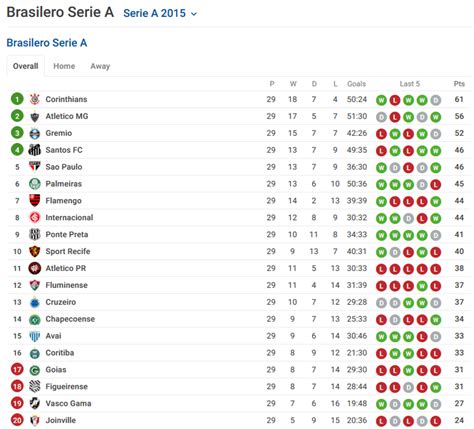
Task: Click the Sao Paulo team crest
Action: click(x=35, y=167)
